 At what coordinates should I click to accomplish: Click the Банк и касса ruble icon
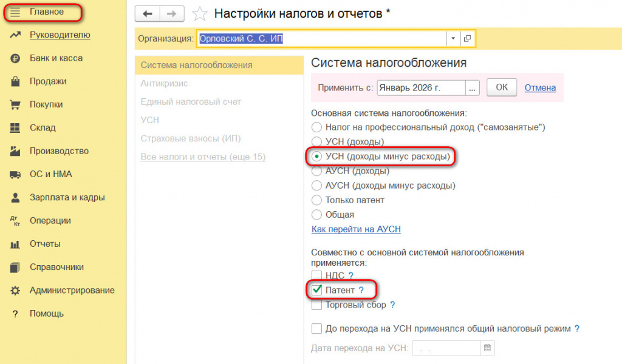pyautogui.click(x=15, y=59)
